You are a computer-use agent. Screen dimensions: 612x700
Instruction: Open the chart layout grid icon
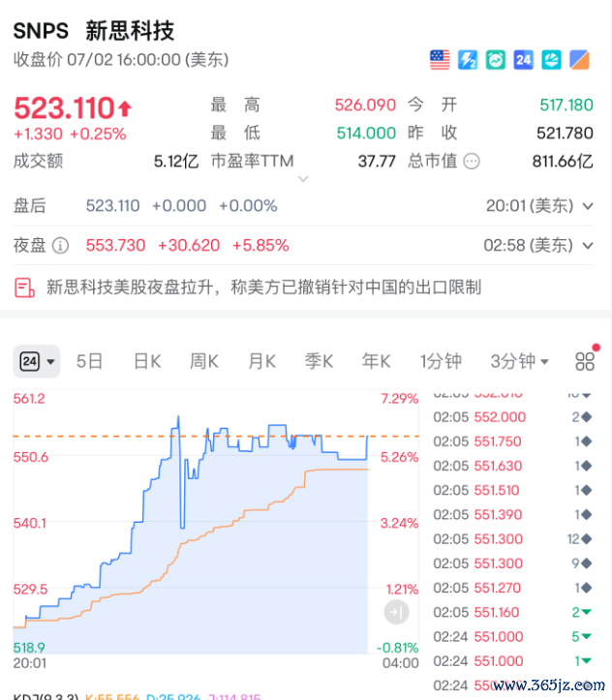(x=585, y=361)
